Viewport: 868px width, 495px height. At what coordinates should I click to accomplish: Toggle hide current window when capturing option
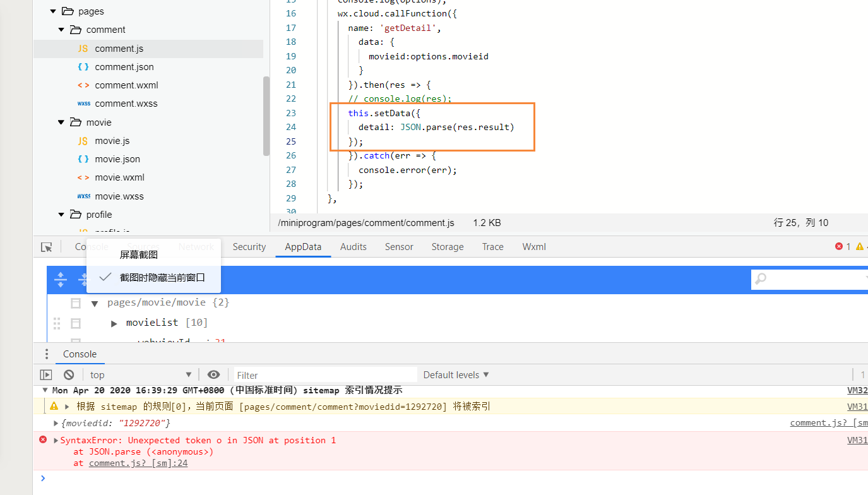pyautogui.click(x=154, y=277)
